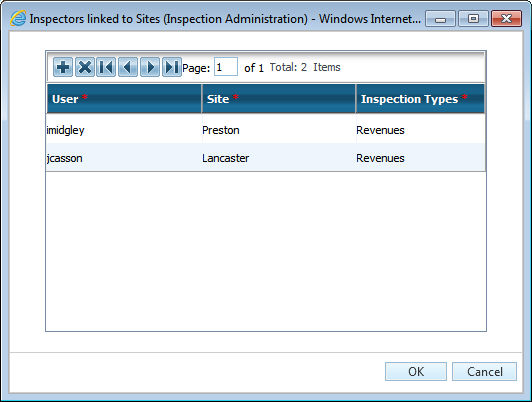Select the imidgley user cell
The height and width of the screenshot is (402, 532).
(124, 130)
